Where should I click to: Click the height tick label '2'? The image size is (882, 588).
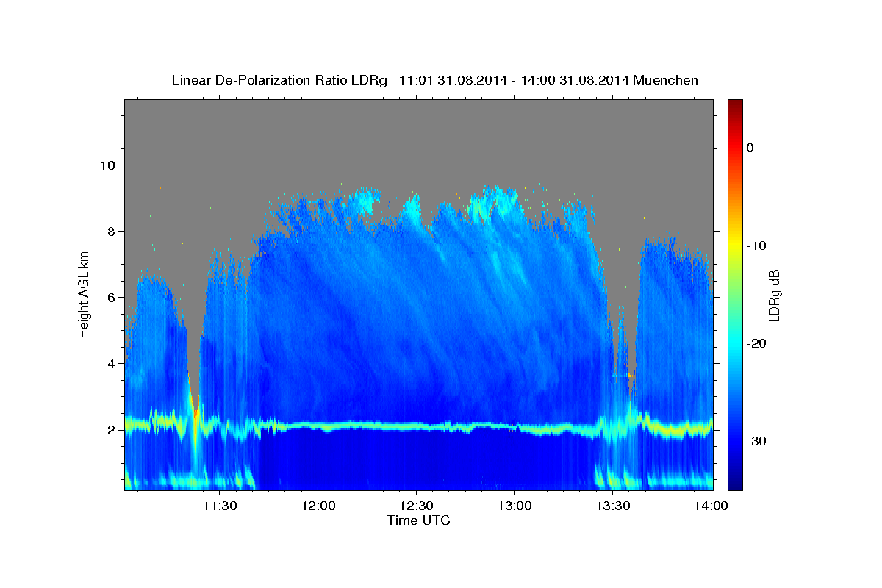113,430
